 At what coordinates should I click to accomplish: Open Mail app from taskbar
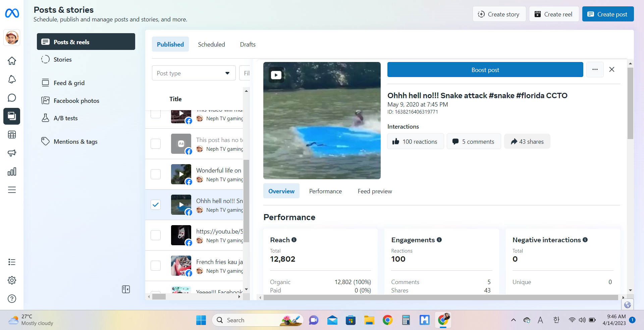[x=332, y=320]
